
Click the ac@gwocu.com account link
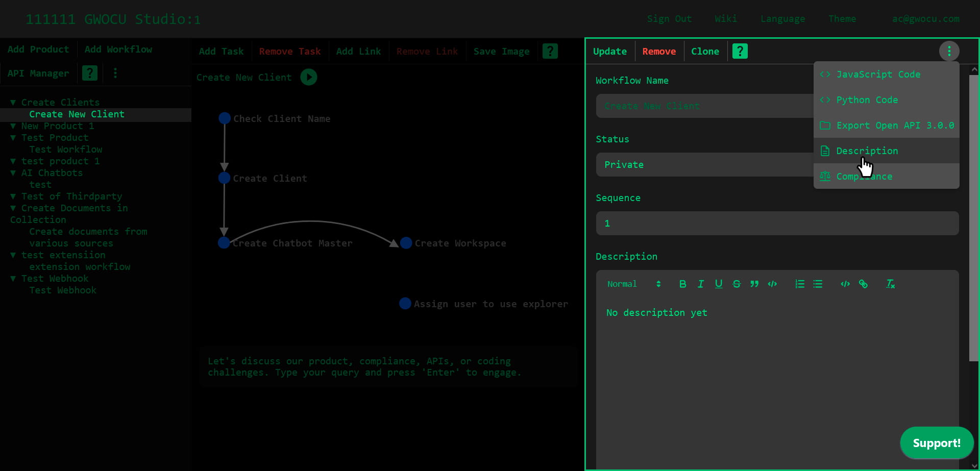tap(925, 19)
